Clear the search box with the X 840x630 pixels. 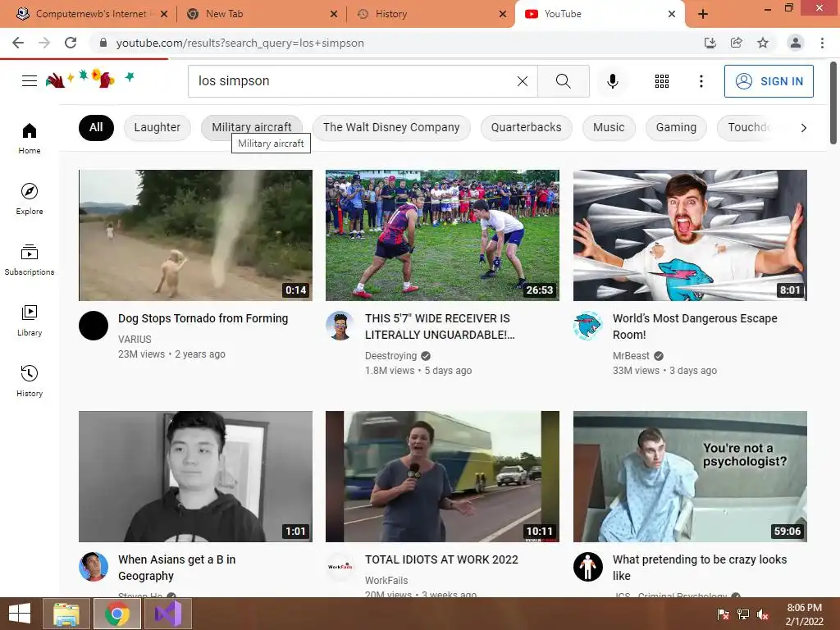click(523, 81)
